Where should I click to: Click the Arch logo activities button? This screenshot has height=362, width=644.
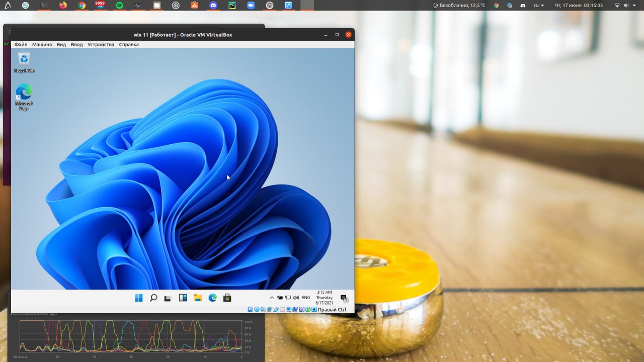pos(8,6)
